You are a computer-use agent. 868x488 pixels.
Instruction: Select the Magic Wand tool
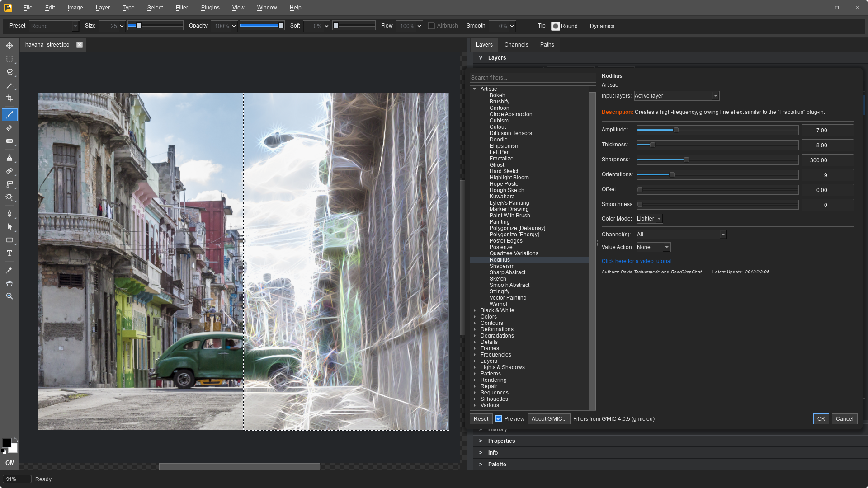tap(9, 85)
